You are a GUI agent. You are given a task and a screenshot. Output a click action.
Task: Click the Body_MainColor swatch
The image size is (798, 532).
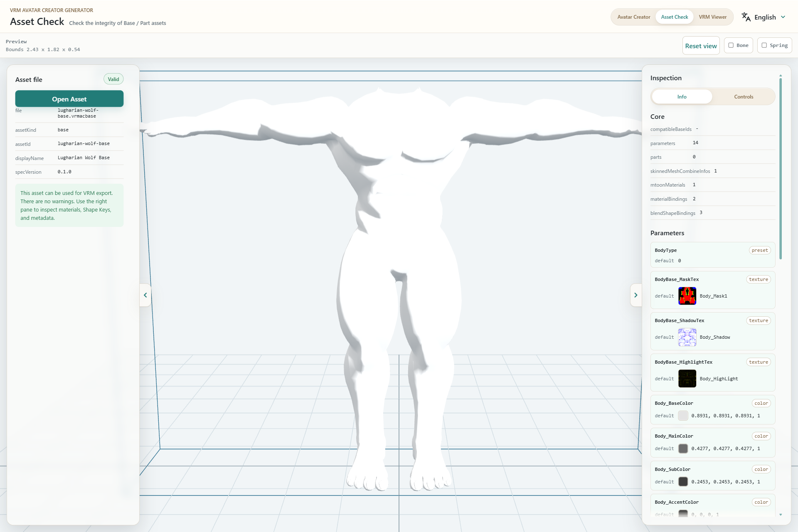[683, 448]
